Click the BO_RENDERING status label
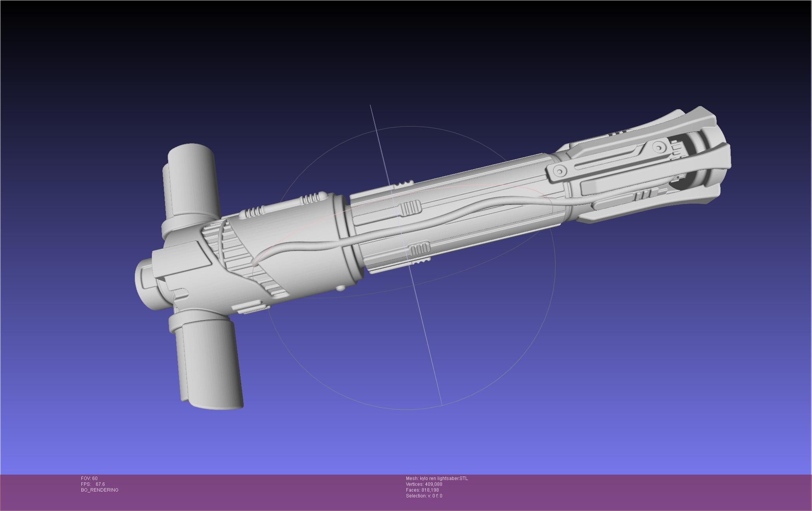 100,490
